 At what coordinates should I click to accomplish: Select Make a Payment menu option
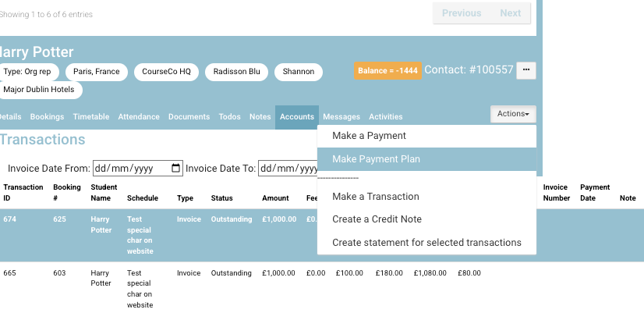click(369, 136)
